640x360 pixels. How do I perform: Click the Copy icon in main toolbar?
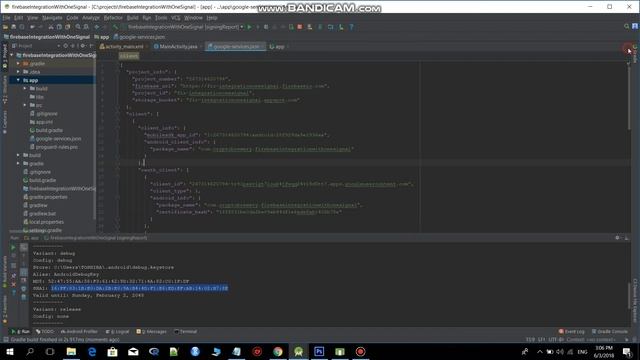point(59,27)
